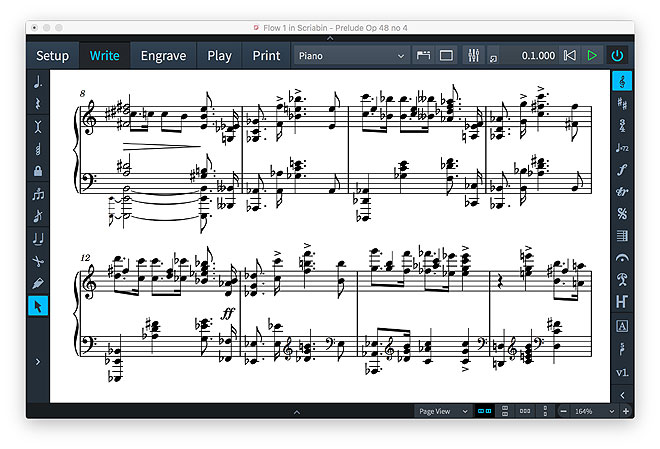Toggle the lock icon in left toolbox

38,172
